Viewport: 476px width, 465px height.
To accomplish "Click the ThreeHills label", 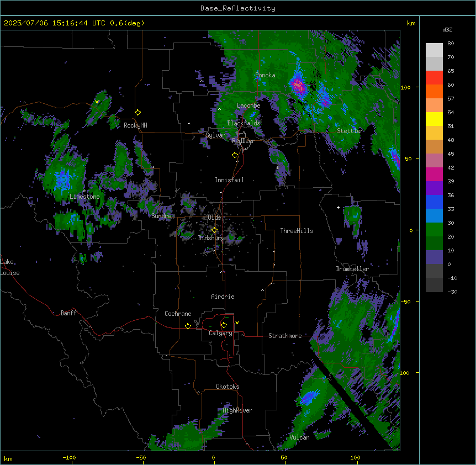I will point(297,231).
